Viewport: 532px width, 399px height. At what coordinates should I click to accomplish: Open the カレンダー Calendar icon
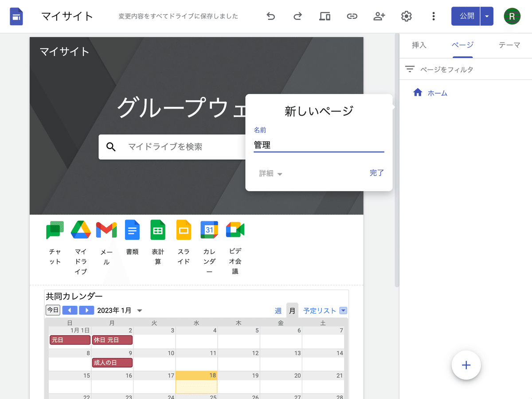coord(209,230)
